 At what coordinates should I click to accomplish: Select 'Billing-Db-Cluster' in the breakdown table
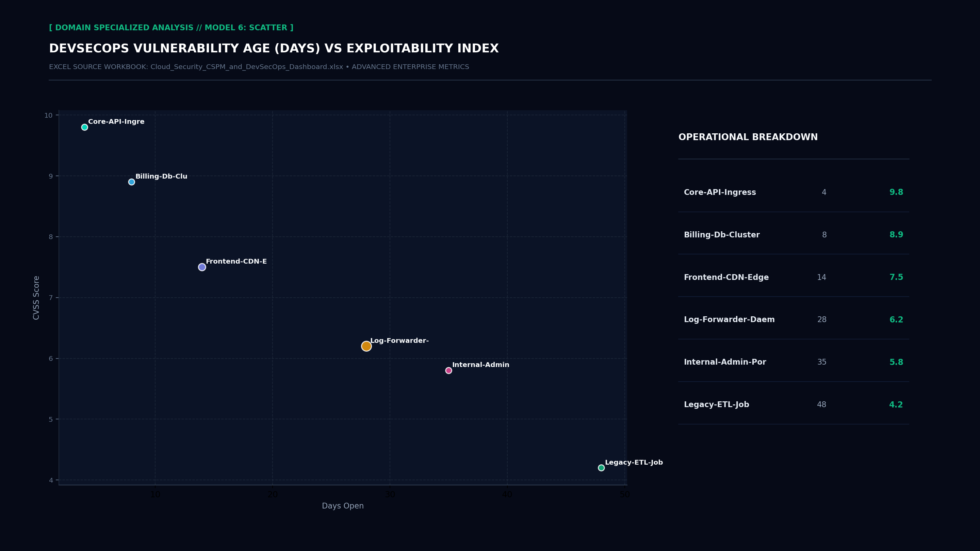722,235
